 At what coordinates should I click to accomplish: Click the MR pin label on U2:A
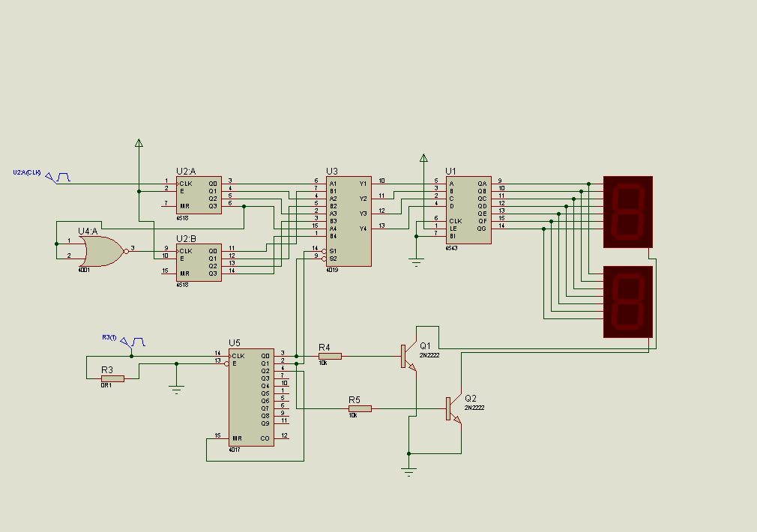tap(184, 206)
